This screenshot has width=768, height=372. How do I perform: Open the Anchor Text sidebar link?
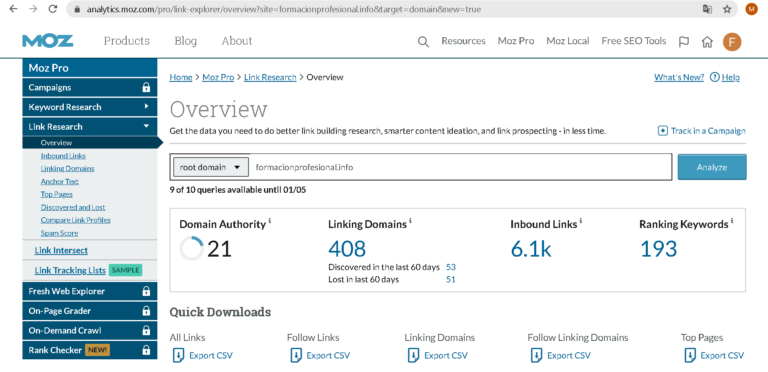[60, 182]
